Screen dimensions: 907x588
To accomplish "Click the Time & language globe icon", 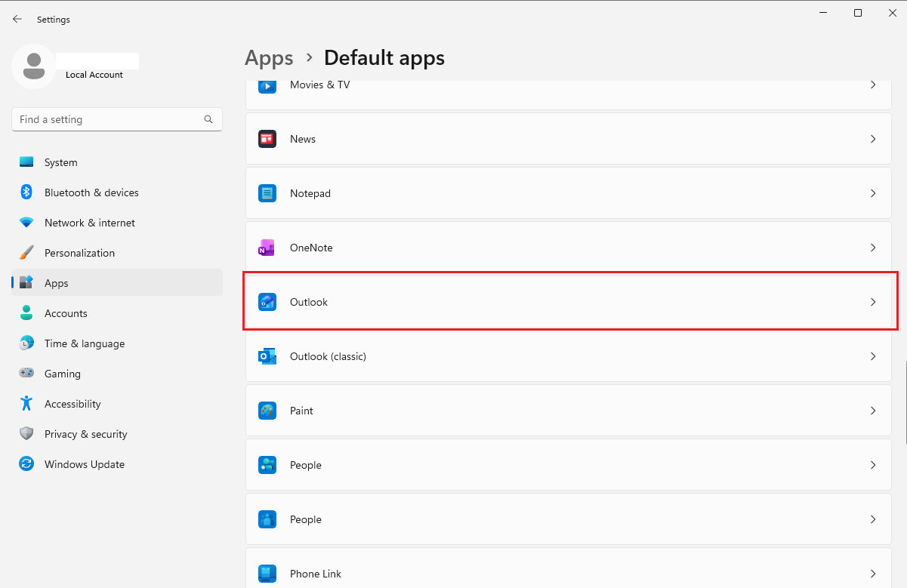I will pos(26,343).
